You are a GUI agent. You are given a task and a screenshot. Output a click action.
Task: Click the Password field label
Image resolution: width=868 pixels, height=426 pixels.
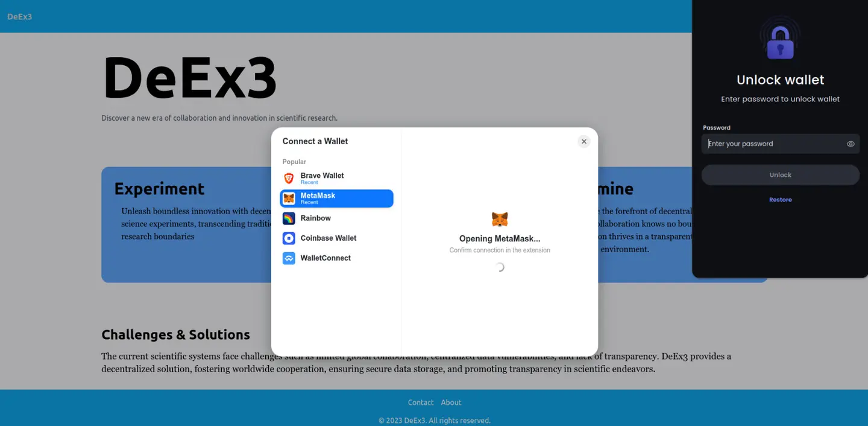717,128
